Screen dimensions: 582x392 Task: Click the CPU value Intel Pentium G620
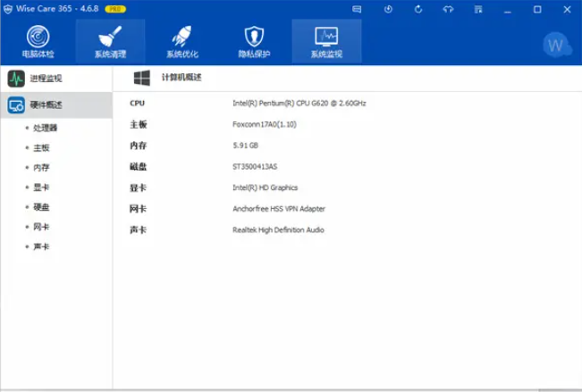[299, 103]
